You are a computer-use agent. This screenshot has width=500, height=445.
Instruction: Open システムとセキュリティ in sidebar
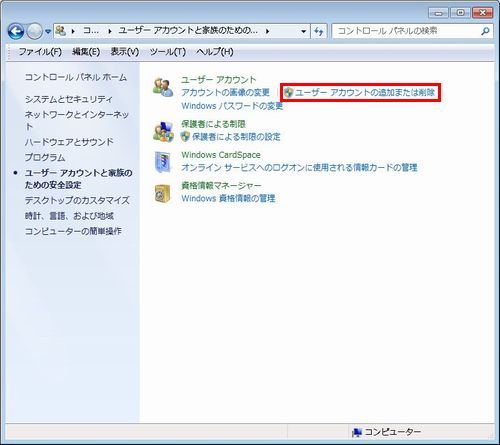click(69, 99)
